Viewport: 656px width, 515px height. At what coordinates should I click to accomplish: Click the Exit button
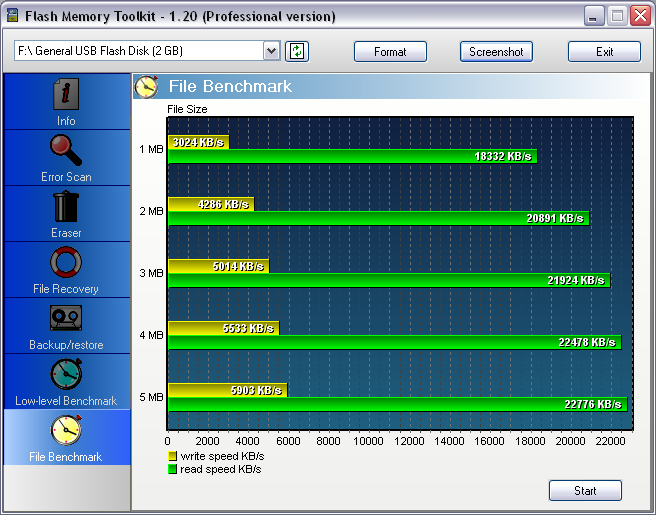pyautogui.click(x=604, y=52)
